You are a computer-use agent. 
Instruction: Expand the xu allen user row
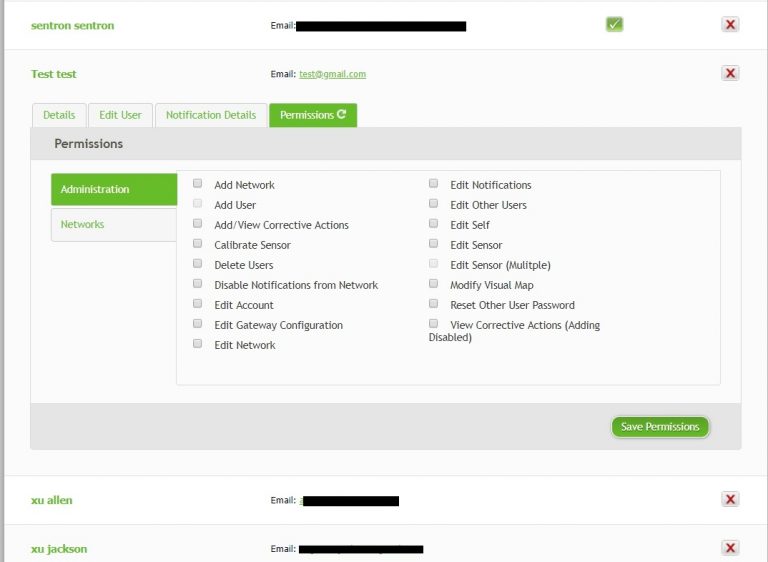point(52,500)
